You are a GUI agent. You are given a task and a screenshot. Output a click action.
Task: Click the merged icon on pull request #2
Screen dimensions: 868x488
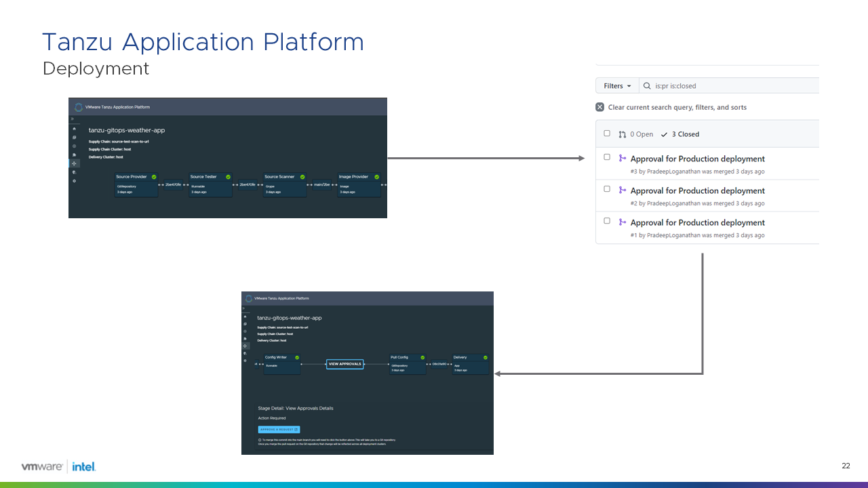(622, 190)
